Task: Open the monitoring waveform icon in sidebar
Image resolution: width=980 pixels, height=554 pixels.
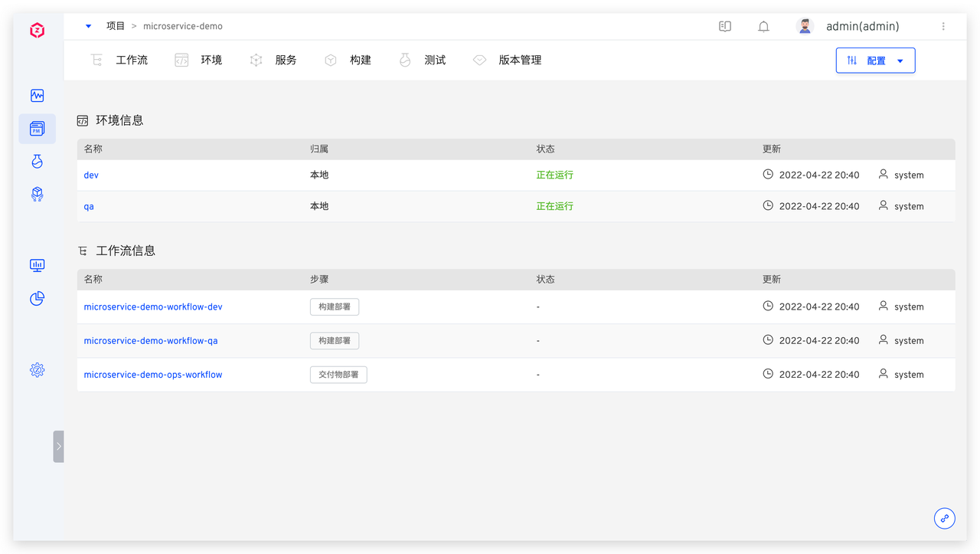Action: (37, 96)
